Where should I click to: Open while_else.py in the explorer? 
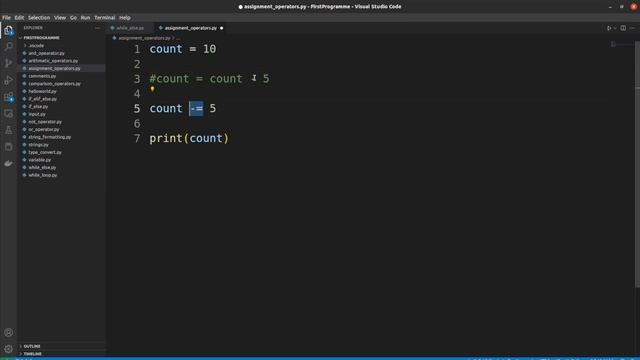pos(42,167)
